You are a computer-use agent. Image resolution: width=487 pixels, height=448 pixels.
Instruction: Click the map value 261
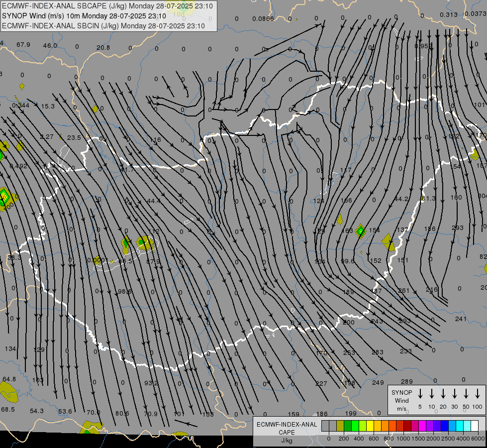[x=404, y=290]
